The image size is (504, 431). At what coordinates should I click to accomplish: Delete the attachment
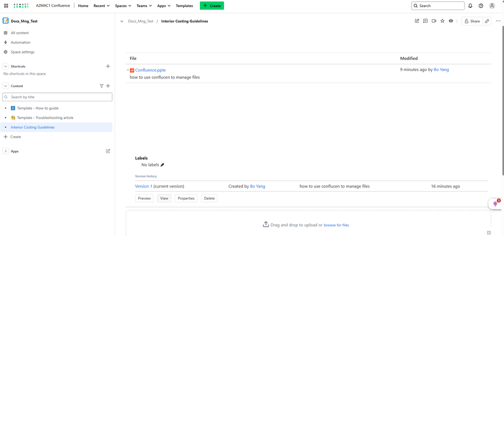pos(209,198)
